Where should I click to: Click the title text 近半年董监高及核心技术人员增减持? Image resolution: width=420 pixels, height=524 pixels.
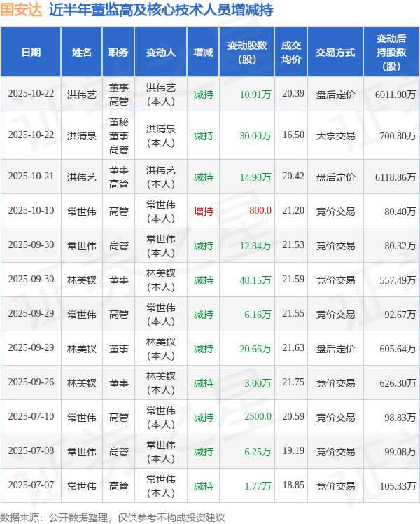[x=161, y=10]
